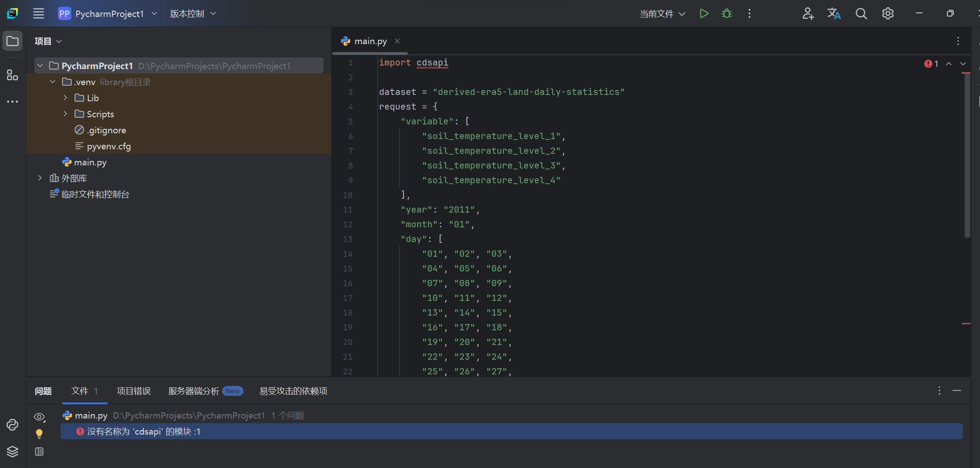Expand the Lib folder

65,98
